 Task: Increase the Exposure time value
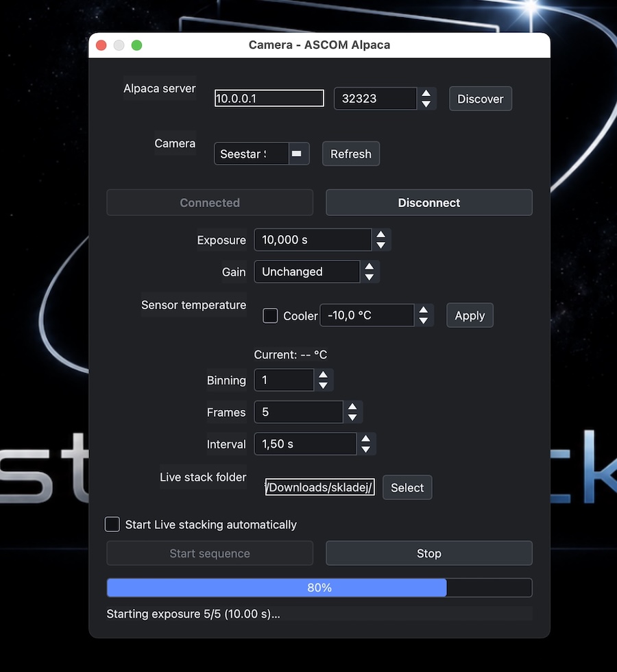[380, 235]
